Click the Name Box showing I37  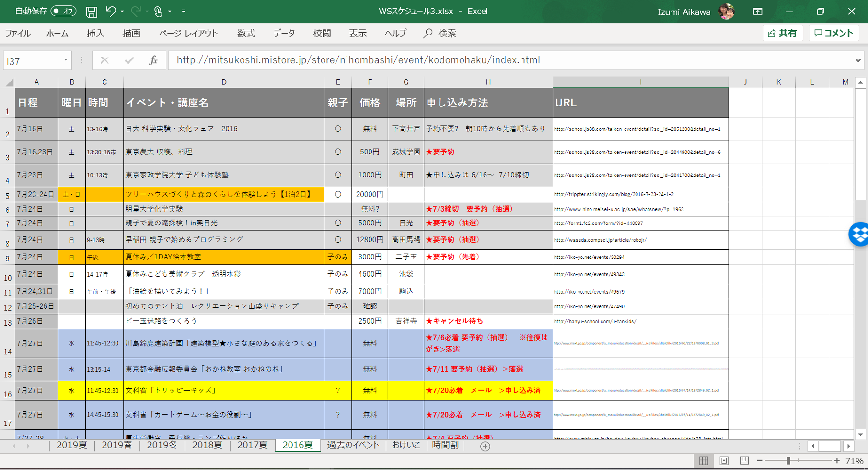(32, 61)
